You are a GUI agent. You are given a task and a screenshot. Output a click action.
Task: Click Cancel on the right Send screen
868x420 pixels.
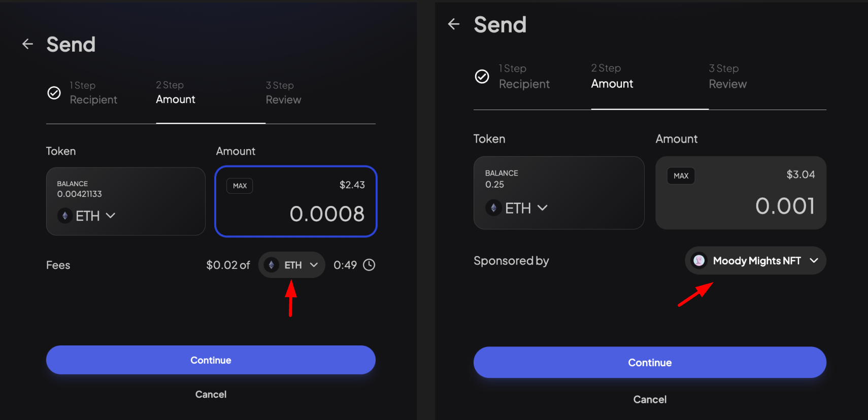point(650,399)
